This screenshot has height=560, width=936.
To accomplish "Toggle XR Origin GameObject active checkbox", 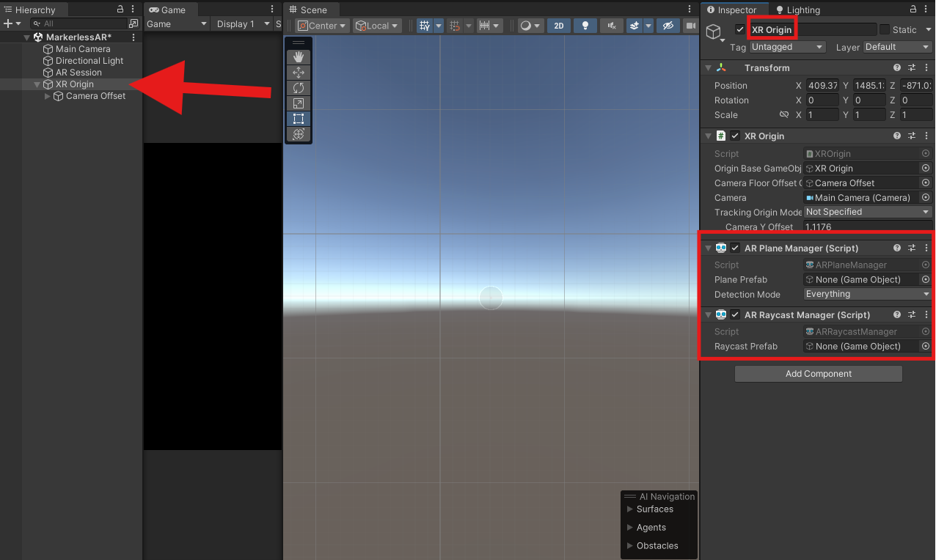I will point(740,29).
